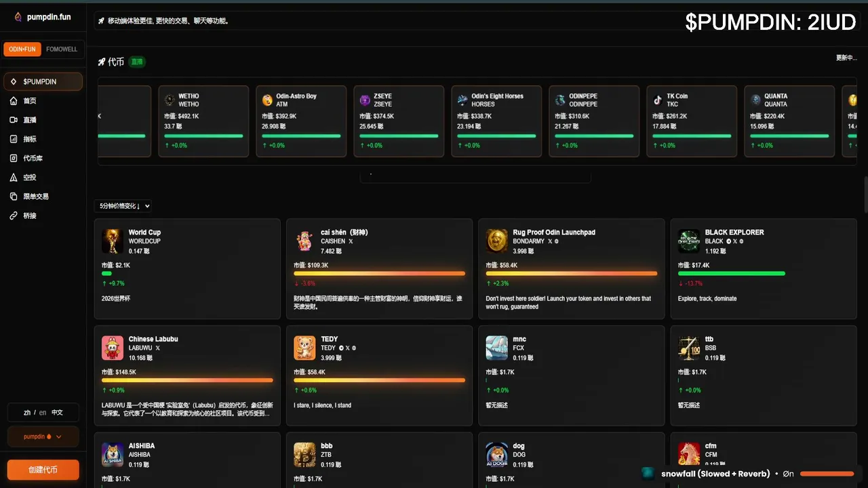Open the 指标 metrics chart icon
Screen dimensions: 868x488
[14, 139]
